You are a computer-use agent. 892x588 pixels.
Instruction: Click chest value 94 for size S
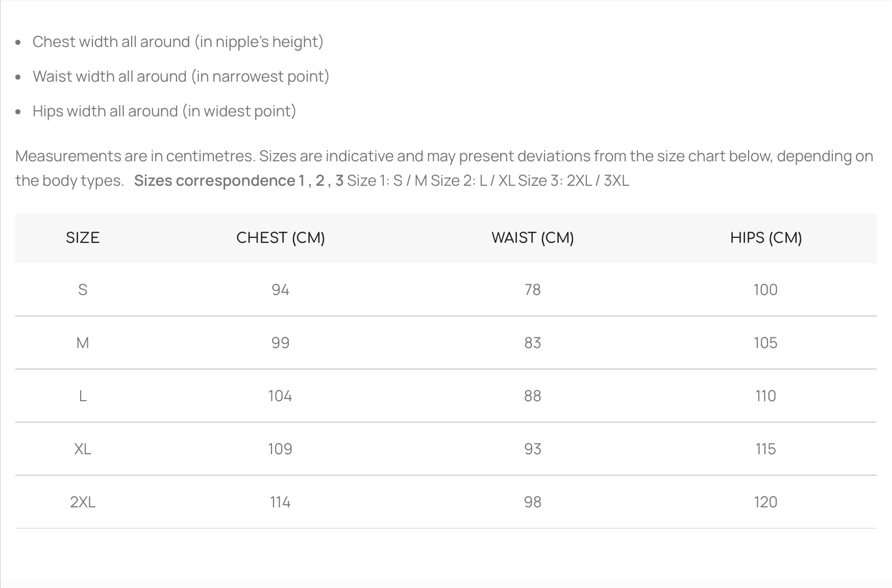[280, 290]
